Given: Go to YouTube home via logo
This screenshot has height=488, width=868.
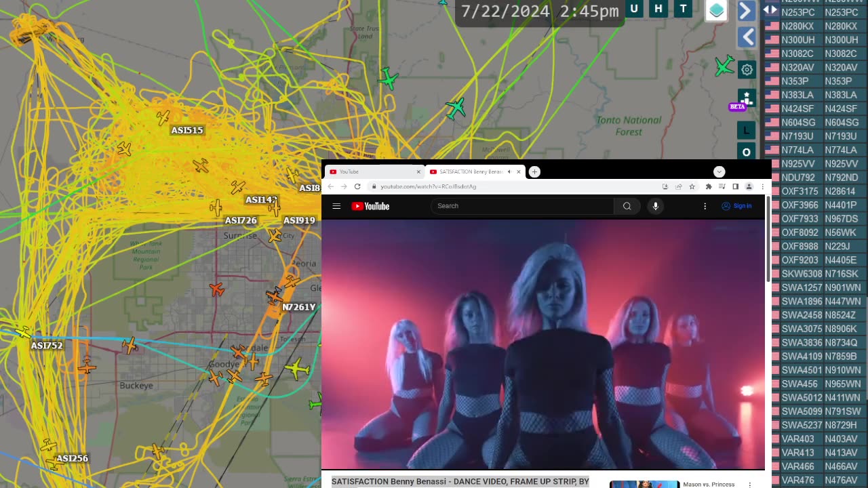Looking at the screenshot, I should click(x=370, y=206).
